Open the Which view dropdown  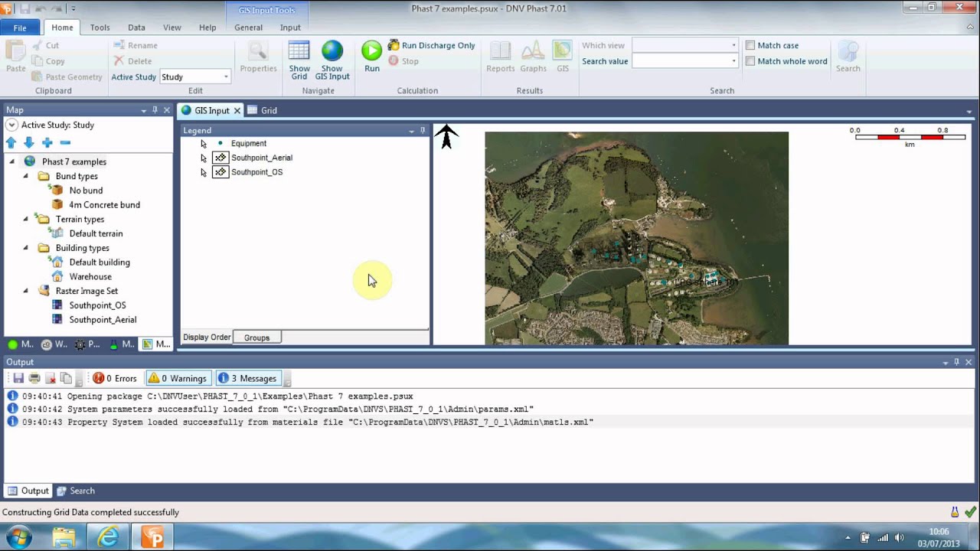pyautogui.click(x=733, y=45)
